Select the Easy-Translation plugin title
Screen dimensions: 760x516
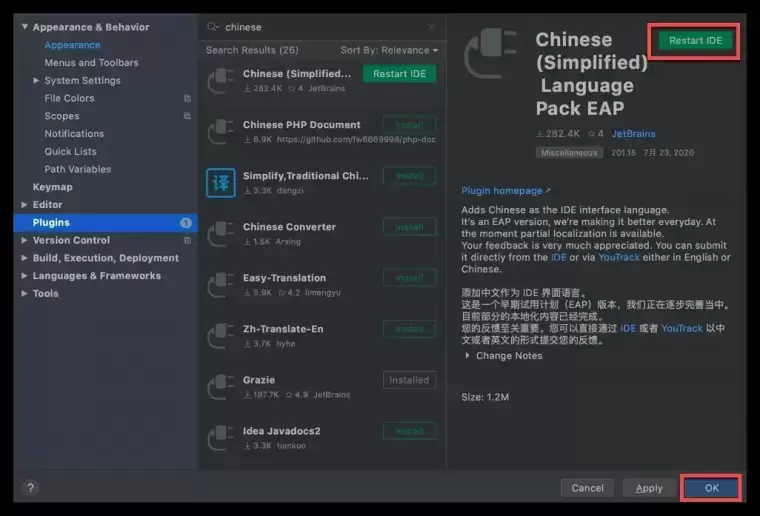(x=285, y=278)
